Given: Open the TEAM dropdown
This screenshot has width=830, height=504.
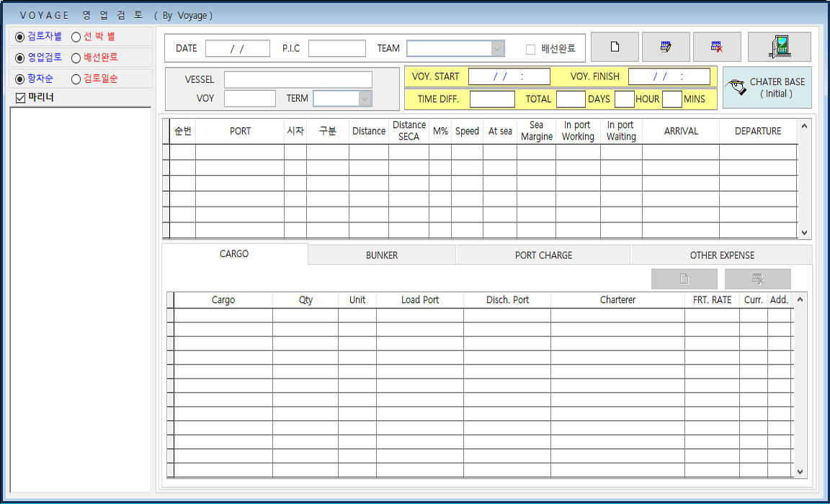Looking at the screenshot, I should tap(497, 49).
